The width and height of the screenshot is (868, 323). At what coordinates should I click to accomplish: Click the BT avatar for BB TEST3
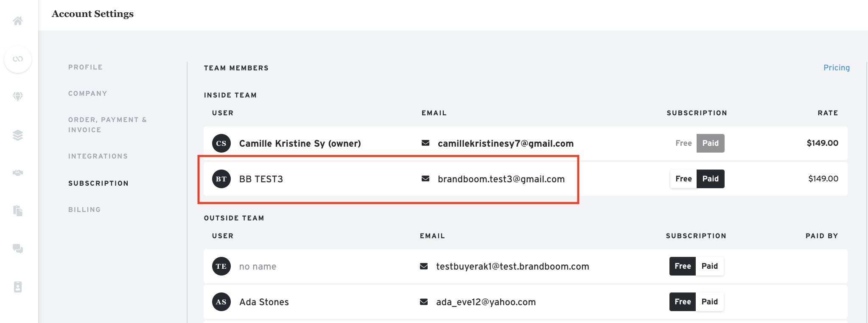[221, 179]
